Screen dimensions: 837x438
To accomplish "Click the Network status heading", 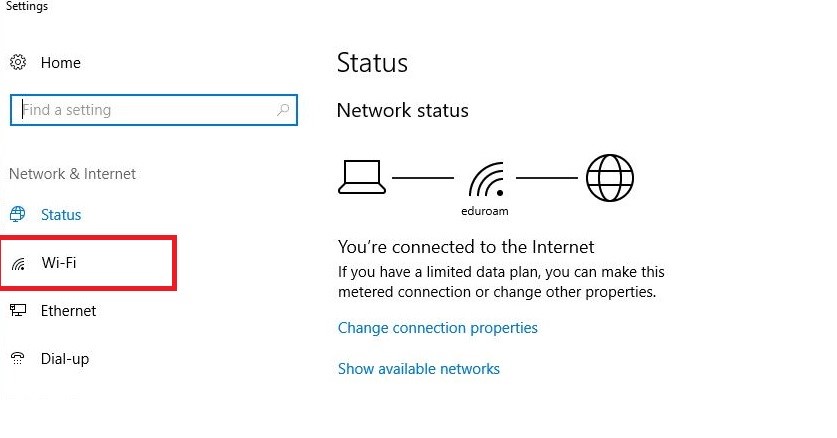I will (402, 110).
